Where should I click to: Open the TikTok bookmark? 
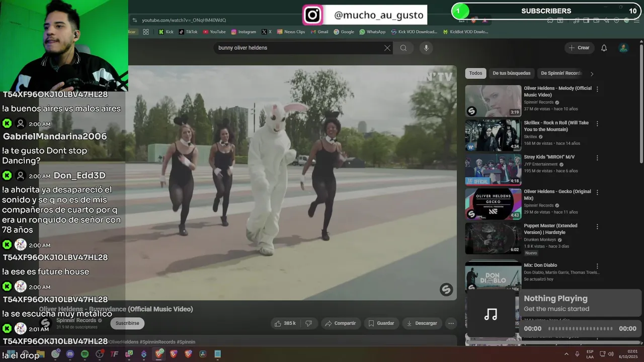pyautogui.click(x=188, y=32)
